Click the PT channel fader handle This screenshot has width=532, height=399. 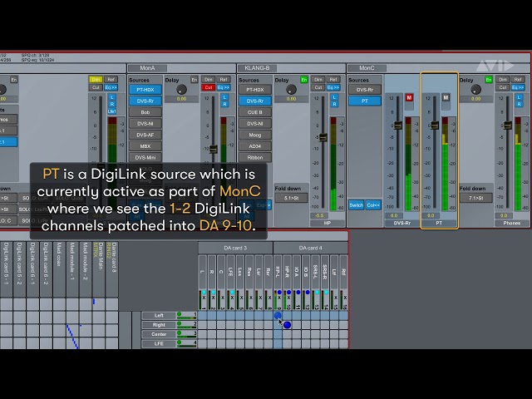(x=434, y=125)
